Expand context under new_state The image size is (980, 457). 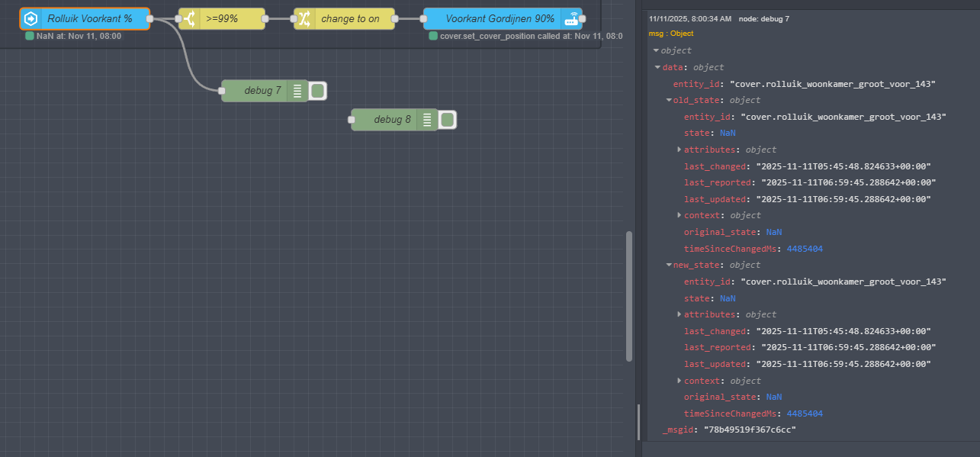[680, 381]
